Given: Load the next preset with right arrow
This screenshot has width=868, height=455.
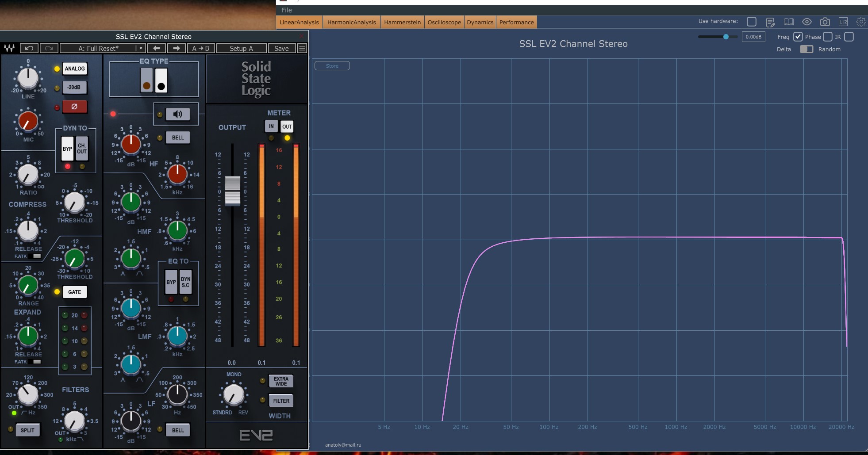Looking at the screenshot, I should 176,48.
